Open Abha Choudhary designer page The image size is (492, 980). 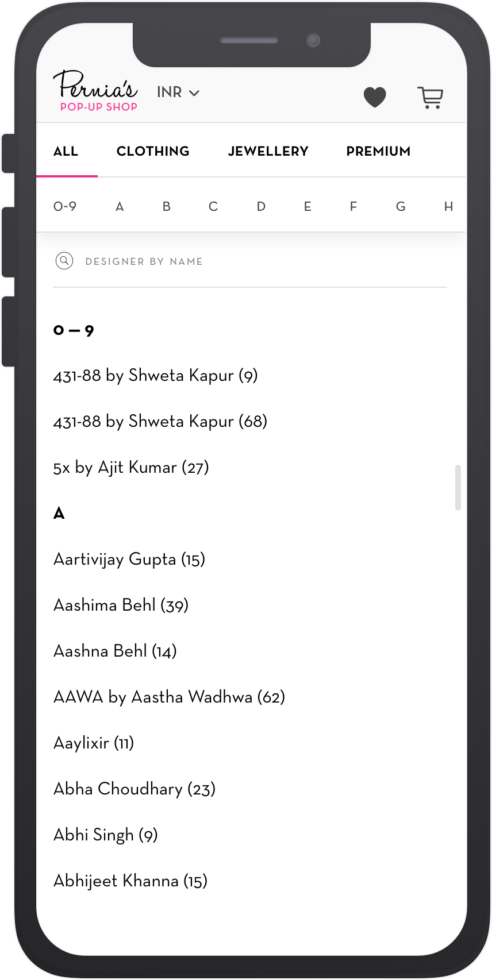[x=134, y=789]
